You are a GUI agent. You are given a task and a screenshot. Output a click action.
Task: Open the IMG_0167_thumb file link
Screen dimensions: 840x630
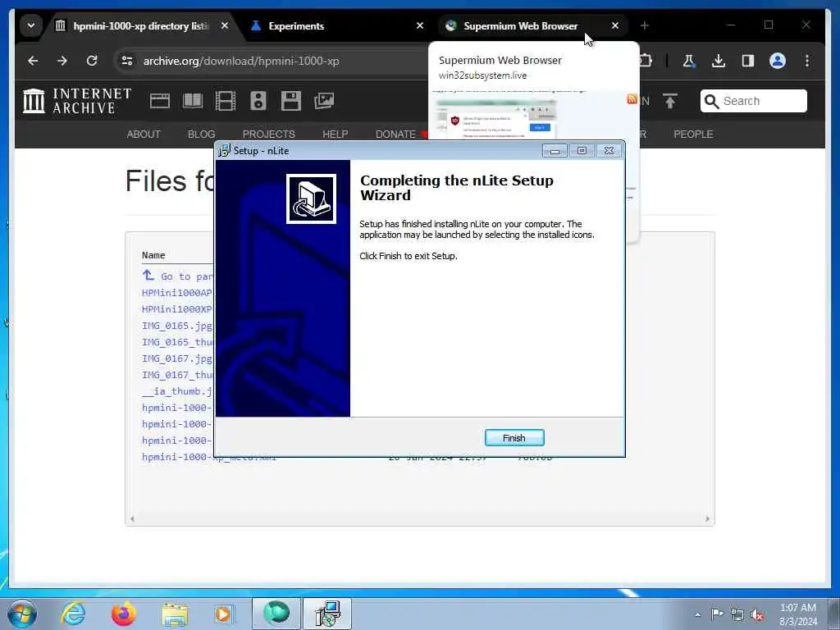pos(177,374)
